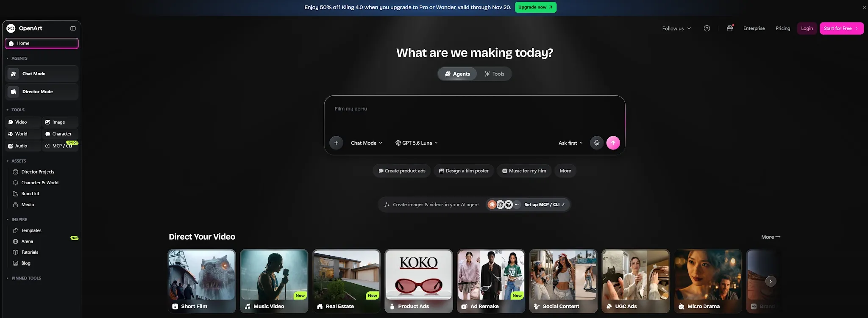Open the Short Film thumbnail card
868x318 pixels.
tap(202, 281)
